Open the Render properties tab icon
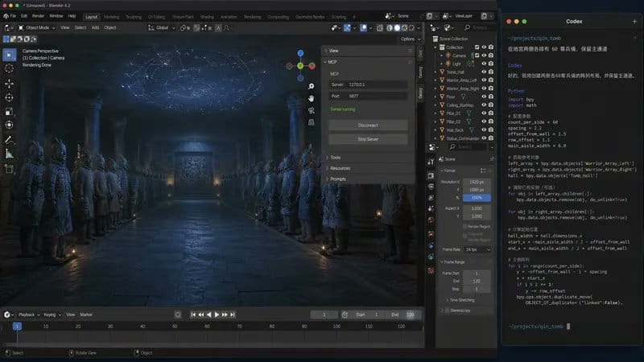 coord(431,175)
